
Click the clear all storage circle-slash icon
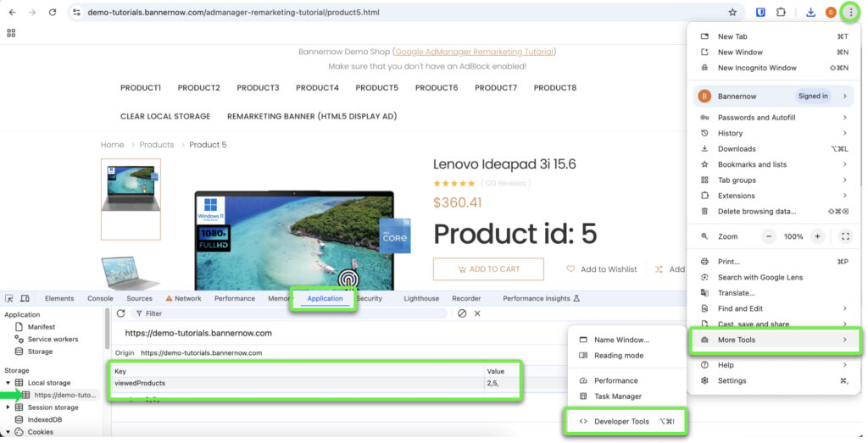click(462, 313)
